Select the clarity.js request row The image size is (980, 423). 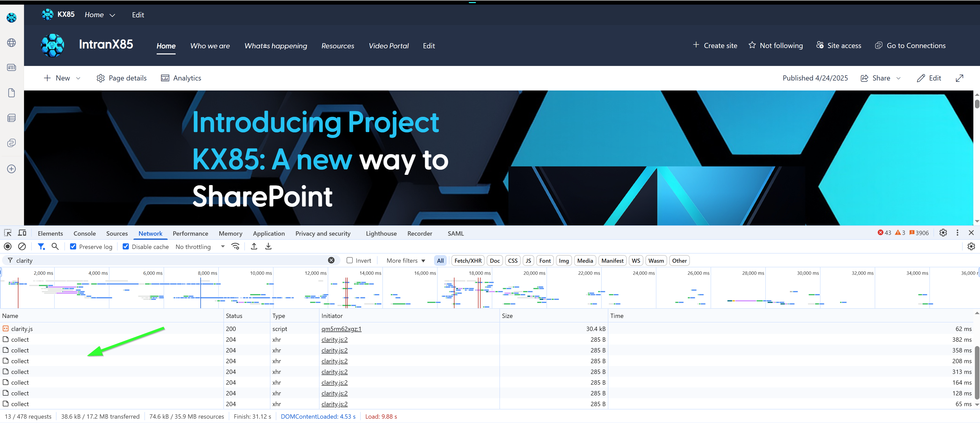(487, 329)
